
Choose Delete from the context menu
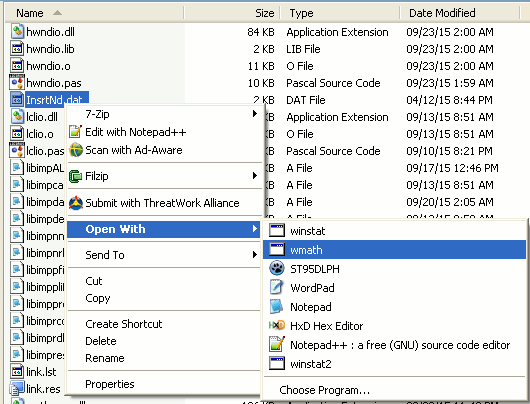165,341
